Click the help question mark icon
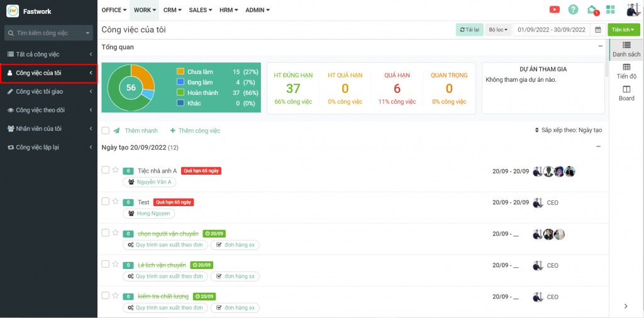Image resolution: width=644 pixels, height=318 pixels. (x=573, y=9)
